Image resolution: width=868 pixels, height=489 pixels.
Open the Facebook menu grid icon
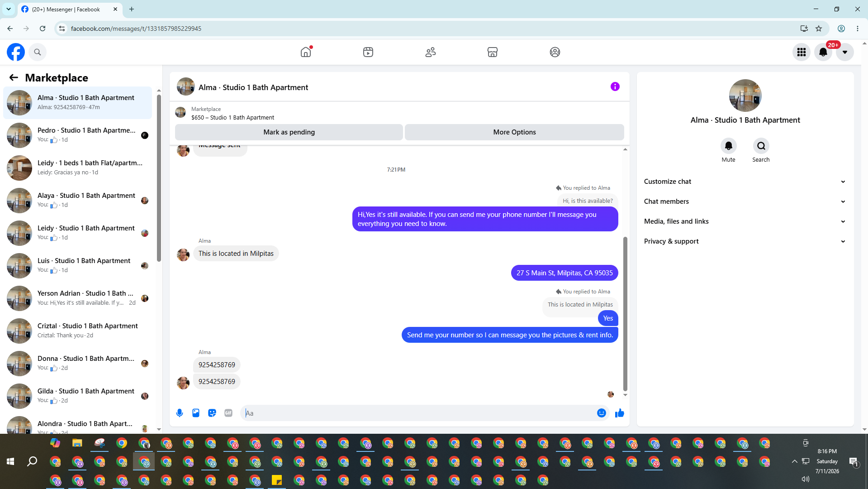802,52
